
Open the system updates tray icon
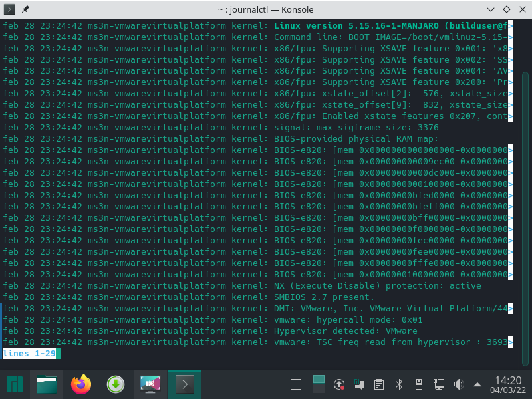click(x=339, y=384)
